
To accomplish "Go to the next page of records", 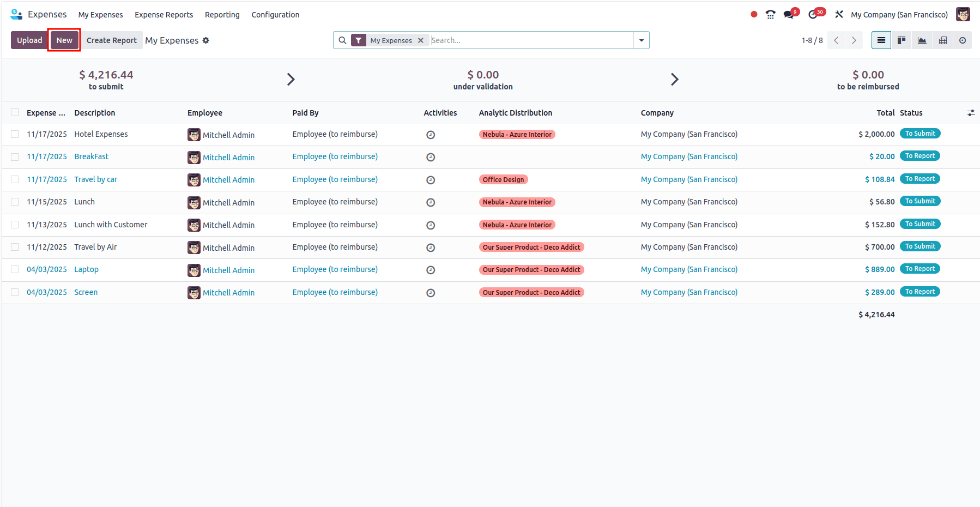I will pyautogui.click(x=854, y=40).
